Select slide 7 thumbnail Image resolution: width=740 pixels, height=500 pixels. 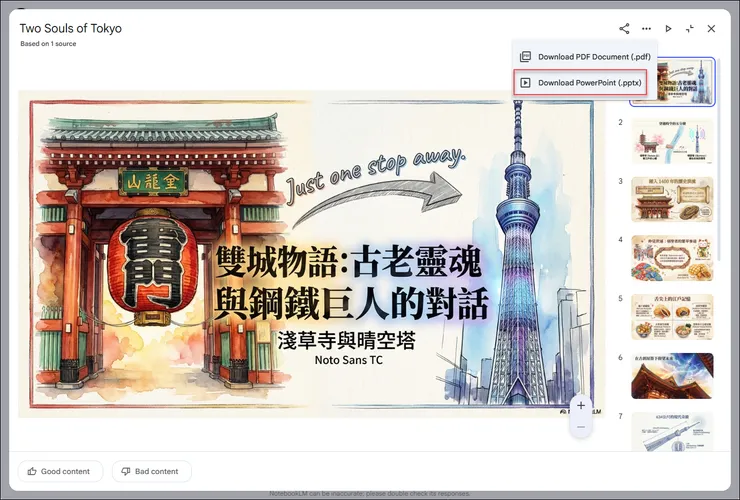[672, 432]
